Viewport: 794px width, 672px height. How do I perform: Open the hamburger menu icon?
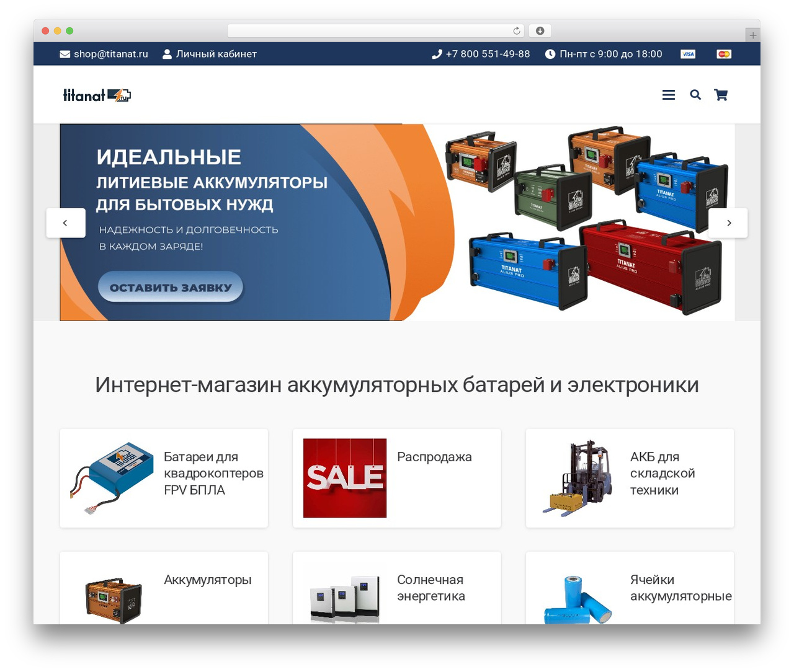[x=668, y=95]
